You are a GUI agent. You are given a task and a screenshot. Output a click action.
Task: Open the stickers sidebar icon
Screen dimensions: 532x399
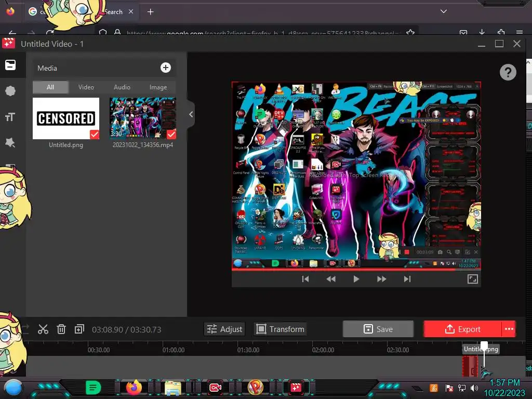click(10, 91)
